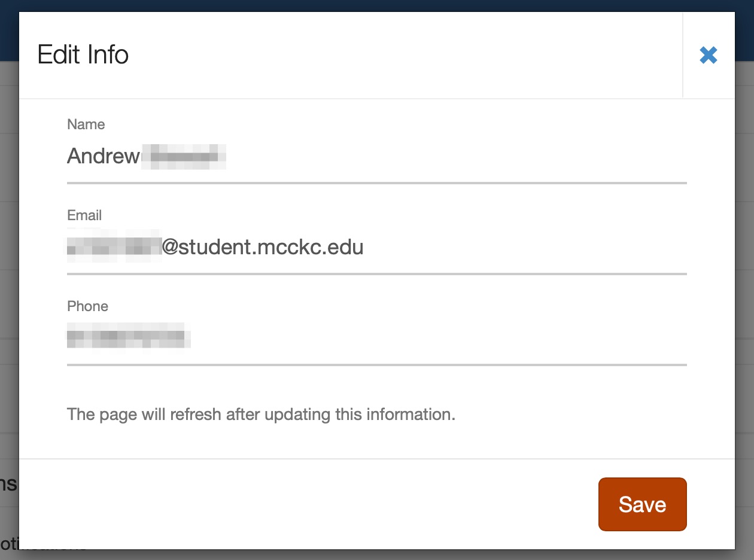Image resolution: width=754 pixels, height=560 pixels.
Task: Place cursor on @student.mcckc.edu domain text
Action: (263, 247)
